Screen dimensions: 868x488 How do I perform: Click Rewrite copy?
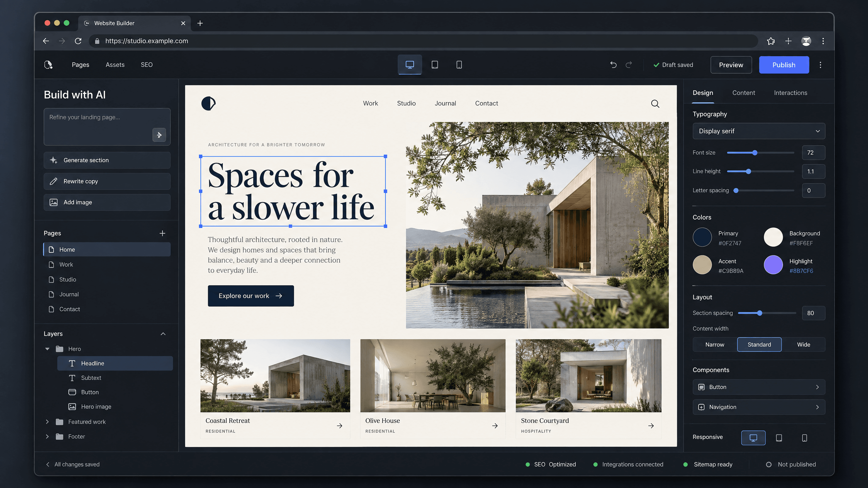(x=107, y=181)
